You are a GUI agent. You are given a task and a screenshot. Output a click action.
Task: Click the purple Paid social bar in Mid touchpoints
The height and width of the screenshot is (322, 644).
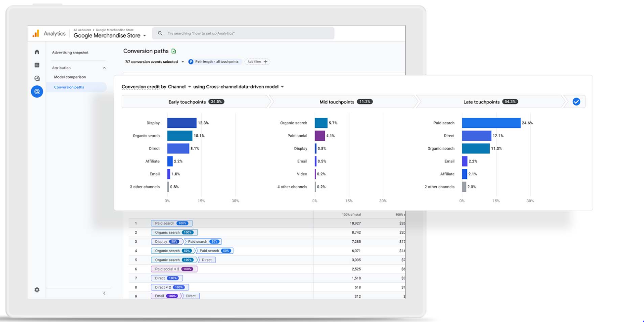click(320, 136)
